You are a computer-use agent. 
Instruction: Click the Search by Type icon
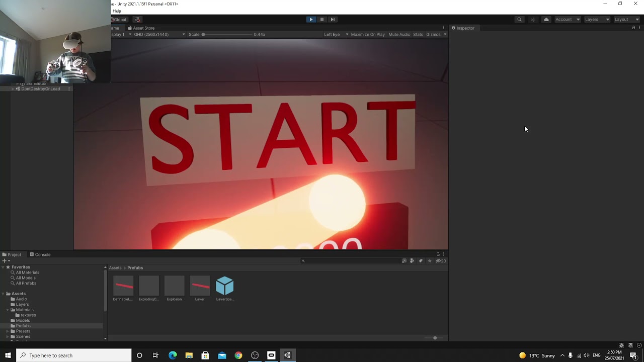(x=404, y=261)
